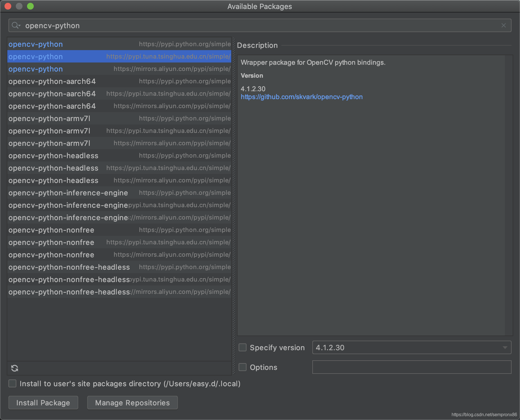Select opencv-python-nonfree-headless from tsinghua mirror

tap(119, 280)
